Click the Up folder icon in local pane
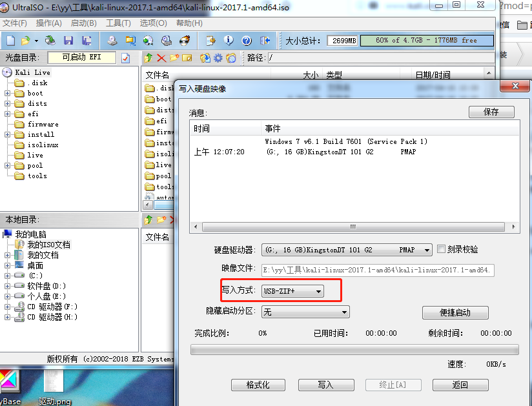 [148, 220]
